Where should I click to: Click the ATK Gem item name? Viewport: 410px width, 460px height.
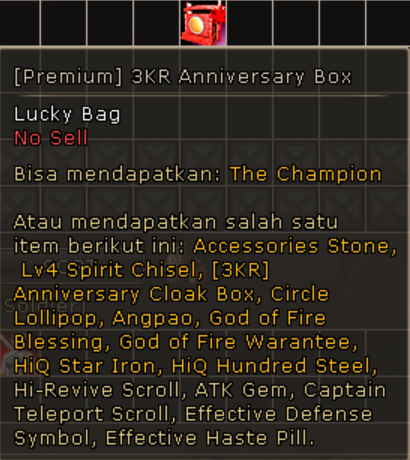click(245, 390)
